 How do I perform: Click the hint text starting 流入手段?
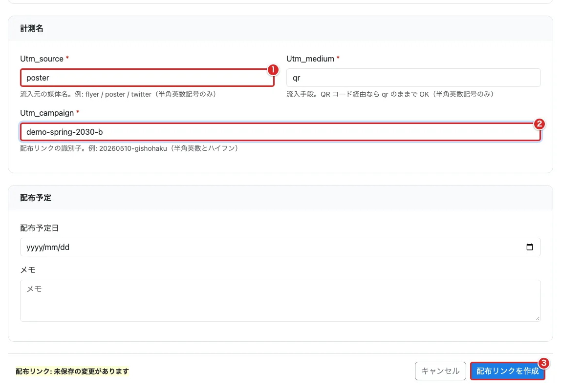(390, 94)
